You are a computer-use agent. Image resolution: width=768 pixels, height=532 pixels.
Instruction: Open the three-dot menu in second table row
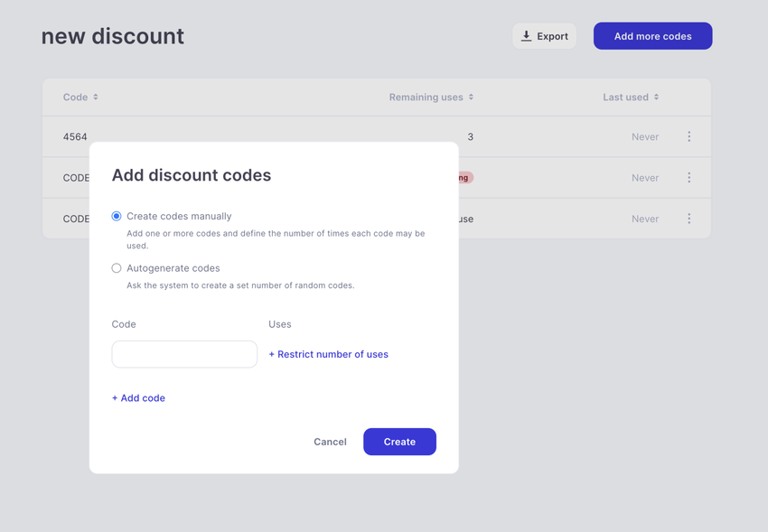coord(688,178)
